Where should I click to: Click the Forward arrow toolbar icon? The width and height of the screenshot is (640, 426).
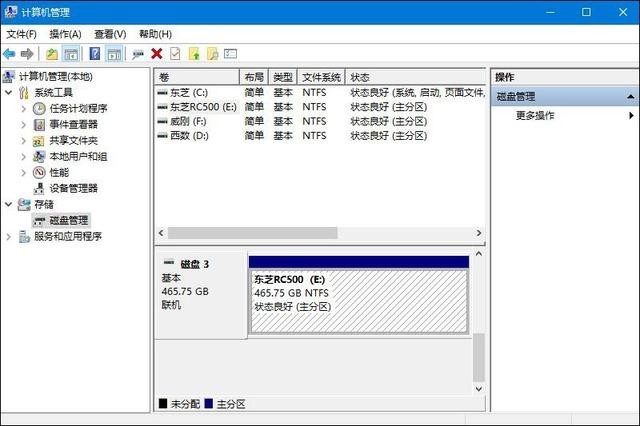[x=27, y=53]
